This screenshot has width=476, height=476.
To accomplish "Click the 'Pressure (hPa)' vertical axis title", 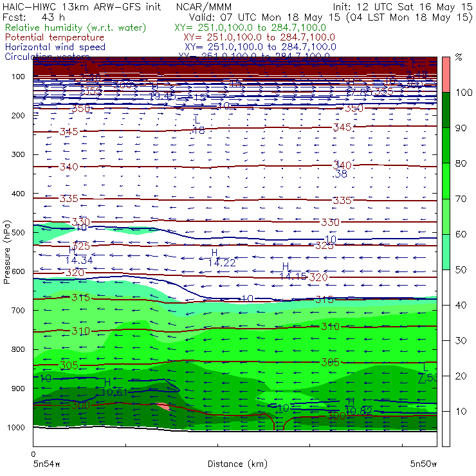I will [6, 252].
